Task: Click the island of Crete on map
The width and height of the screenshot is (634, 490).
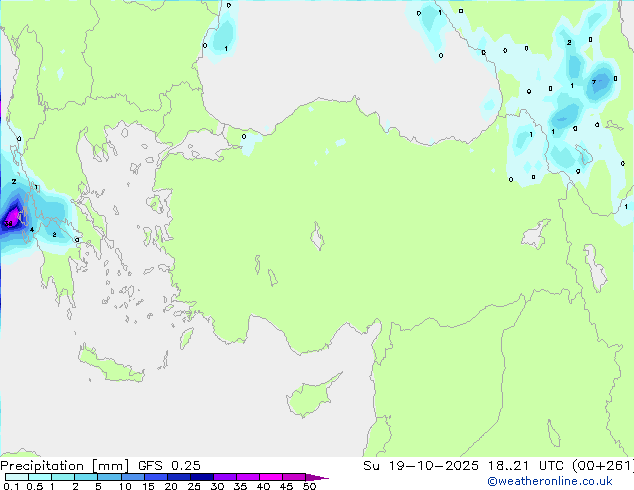Action: pyautogui.click(x=110, y=365)
